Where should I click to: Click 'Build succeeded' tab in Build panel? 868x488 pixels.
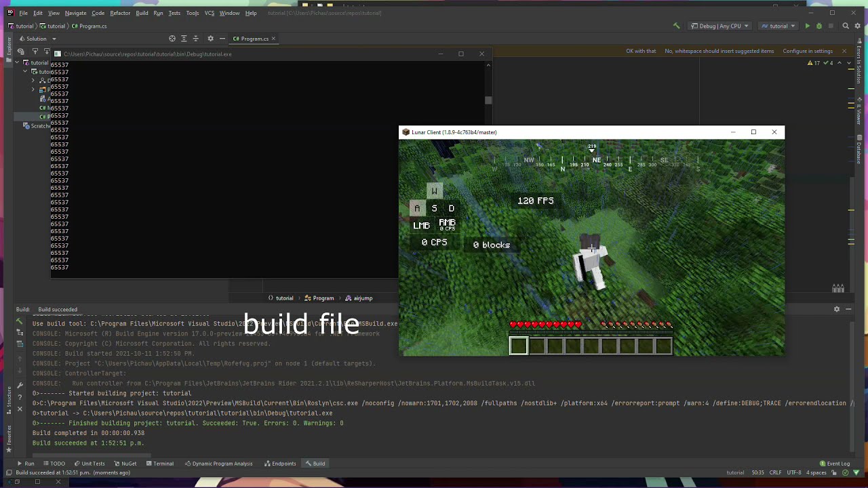pos(58,309)
